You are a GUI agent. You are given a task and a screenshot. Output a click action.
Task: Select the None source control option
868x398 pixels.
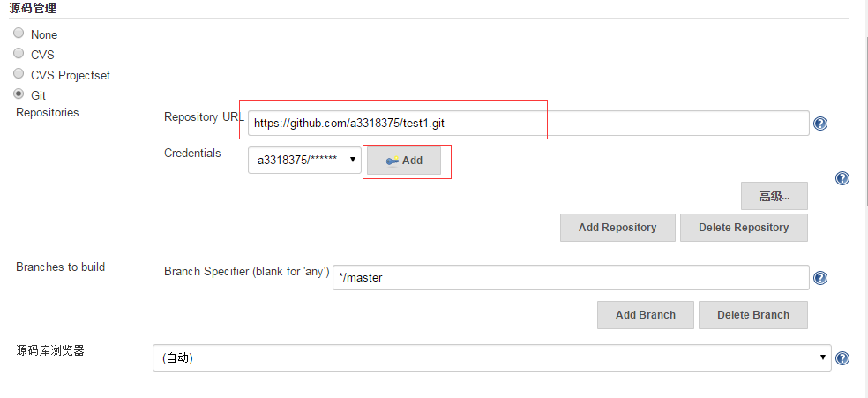point(19,34)
